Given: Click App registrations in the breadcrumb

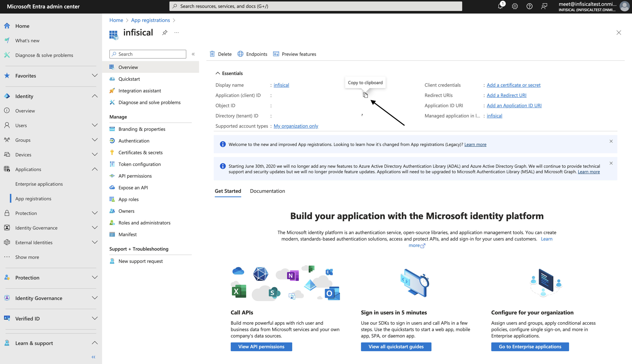Looking at the screenshot, I should [151, 20].
